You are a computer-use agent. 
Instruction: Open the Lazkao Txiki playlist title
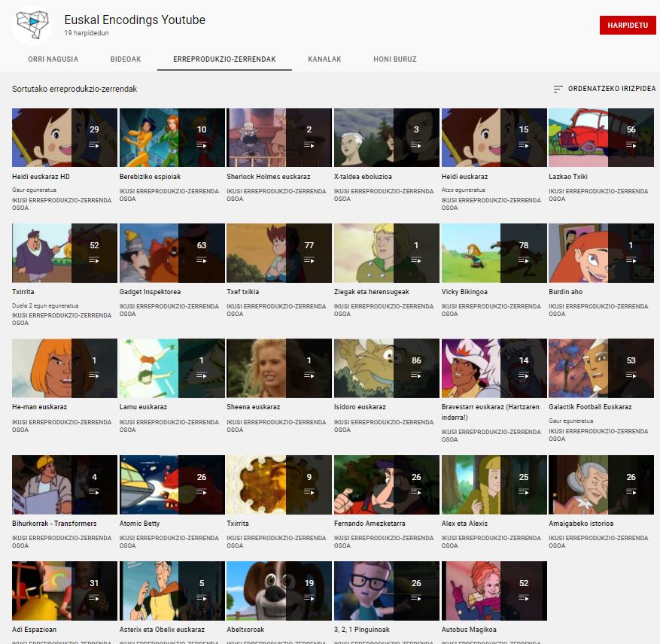(568, 177)
